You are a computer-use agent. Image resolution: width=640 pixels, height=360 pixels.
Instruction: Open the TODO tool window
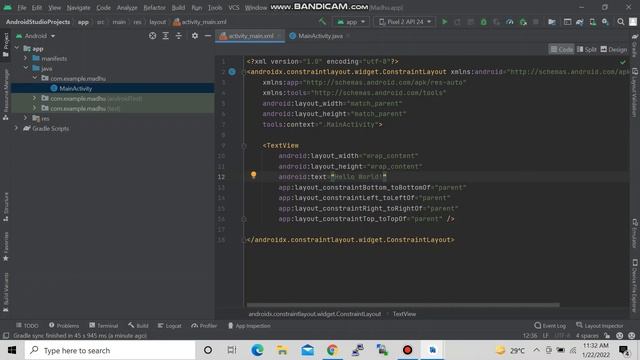(27, 326)
